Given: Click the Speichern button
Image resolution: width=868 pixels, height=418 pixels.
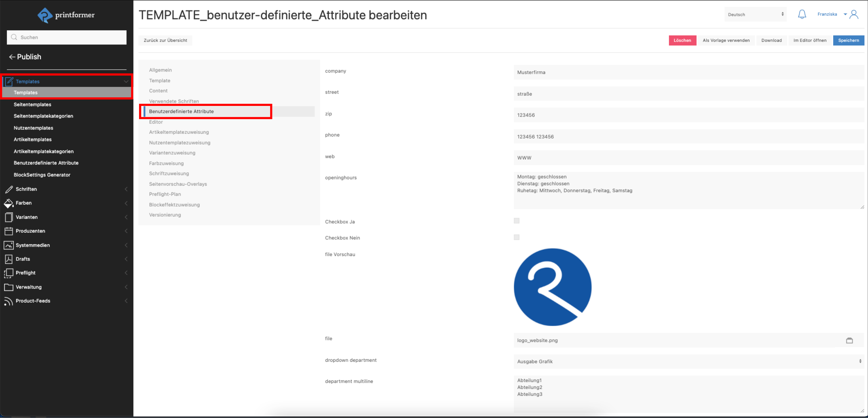Looking at the screenshot, I should (x=848, y=40).
